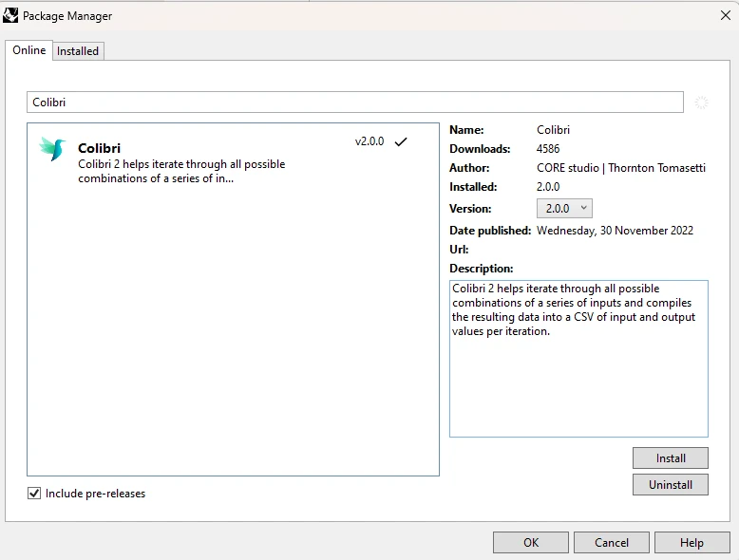Click the Colibri hummingbird package icon
Screen dimensions: 739x560
coord(52,148)
